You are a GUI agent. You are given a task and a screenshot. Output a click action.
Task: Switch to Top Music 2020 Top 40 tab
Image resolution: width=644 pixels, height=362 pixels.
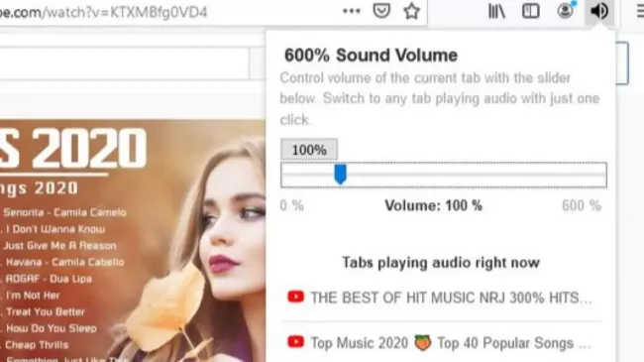pos(441,343)
